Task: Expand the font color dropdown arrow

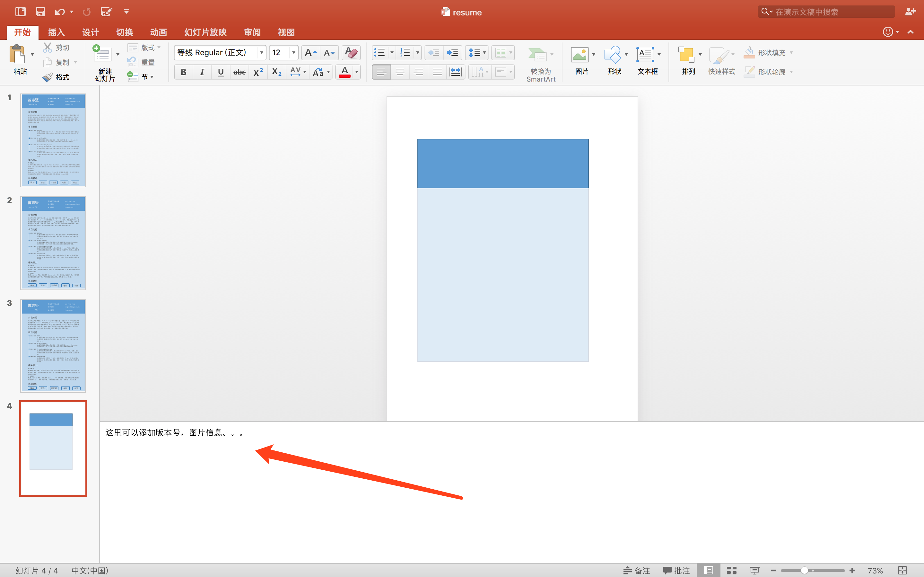Action: (x=357, y=72)
